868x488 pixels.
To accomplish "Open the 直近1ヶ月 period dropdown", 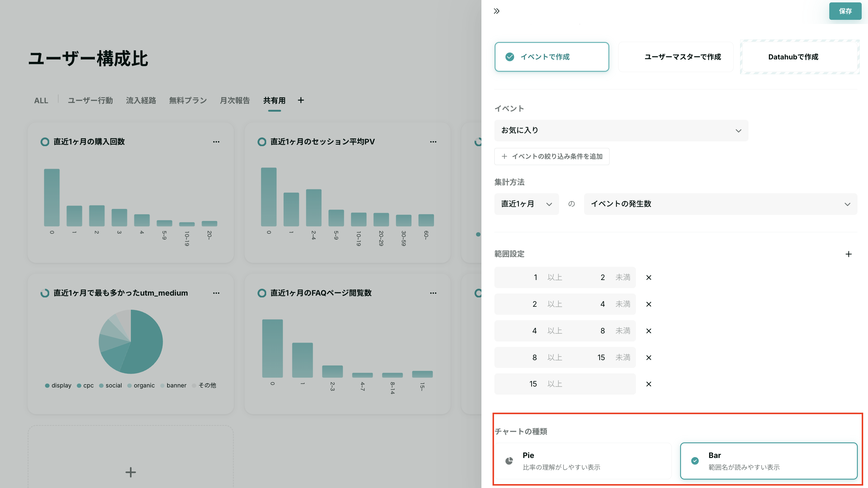I will 526,204.
